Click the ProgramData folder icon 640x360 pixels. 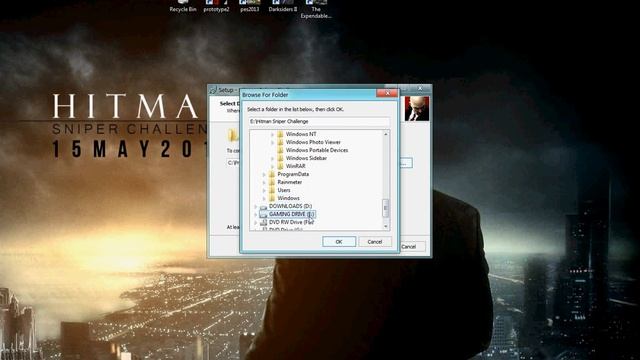[272, 174]
